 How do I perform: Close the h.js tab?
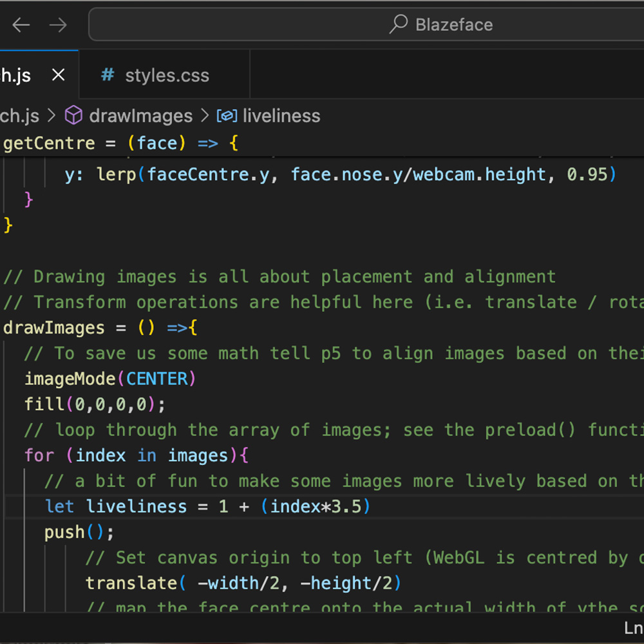coord(58,75)
